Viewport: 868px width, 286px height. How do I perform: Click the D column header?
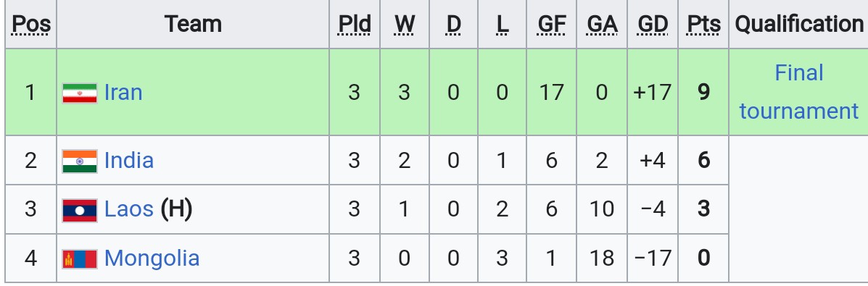[453, 24]
